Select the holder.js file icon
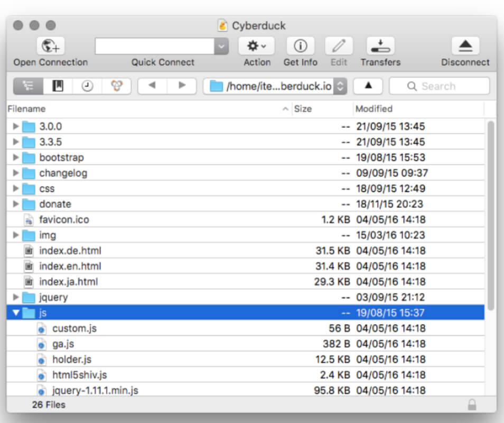The width and height of the screenshot is (504, 423). tap(41, 360)
